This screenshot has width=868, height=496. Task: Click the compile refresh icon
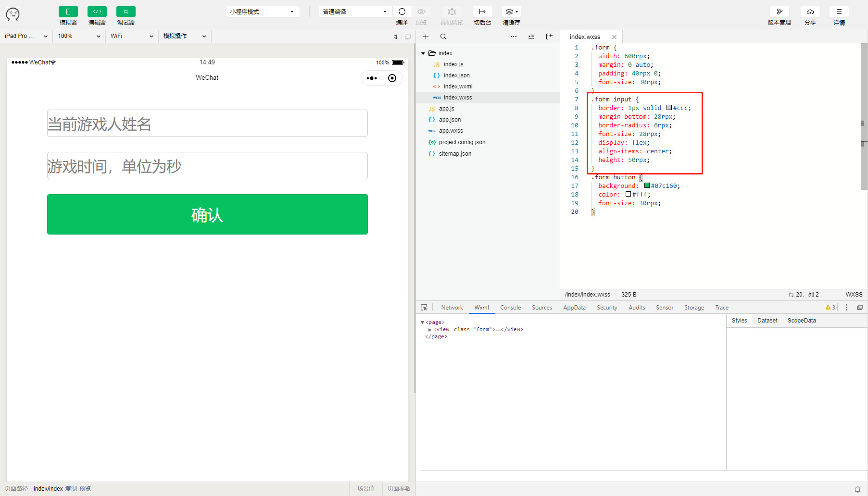pyautogui.click(x=402, y=12)
